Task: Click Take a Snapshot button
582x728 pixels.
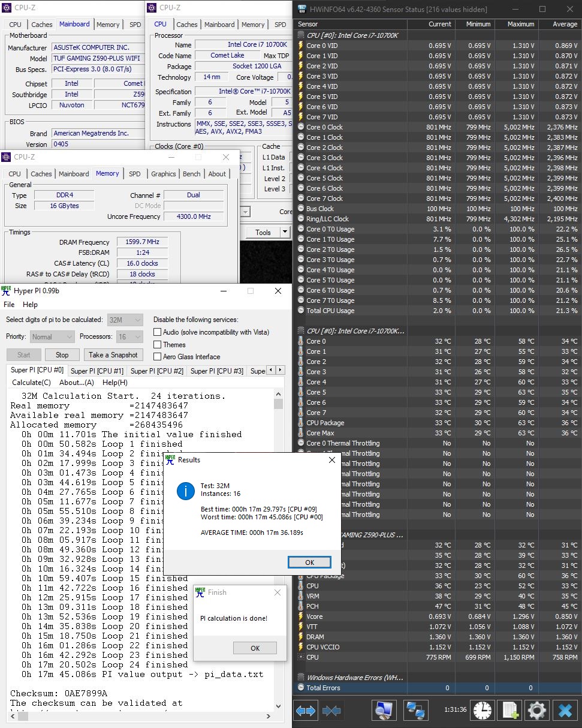Action: pos(113,355)
